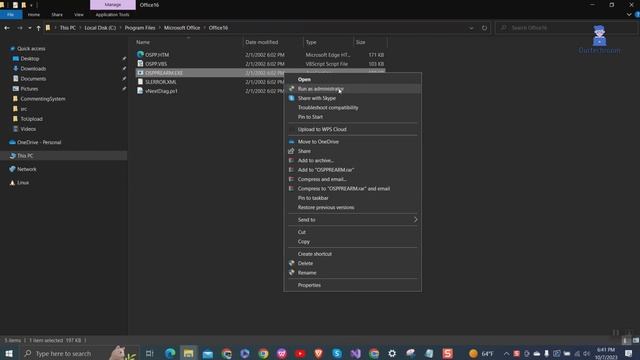The image size is (640, 360).
Task: Switch to large icons view toggle
Action: 636,340
